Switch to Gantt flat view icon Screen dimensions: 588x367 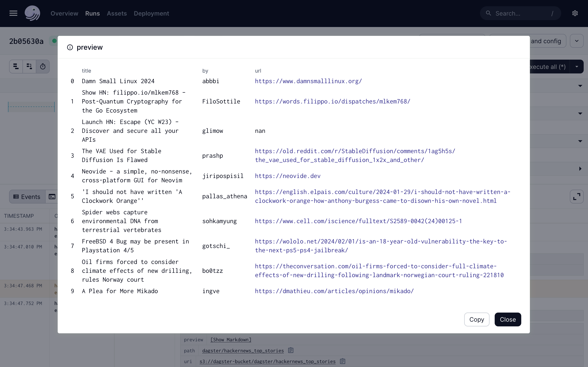pos(16,67)
